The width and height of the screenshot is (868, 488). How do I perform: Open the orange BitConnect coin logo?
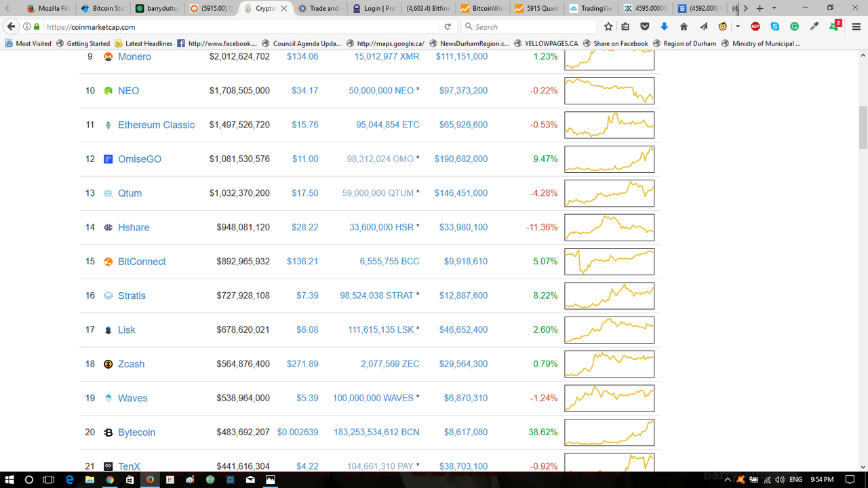click(108, 262)
